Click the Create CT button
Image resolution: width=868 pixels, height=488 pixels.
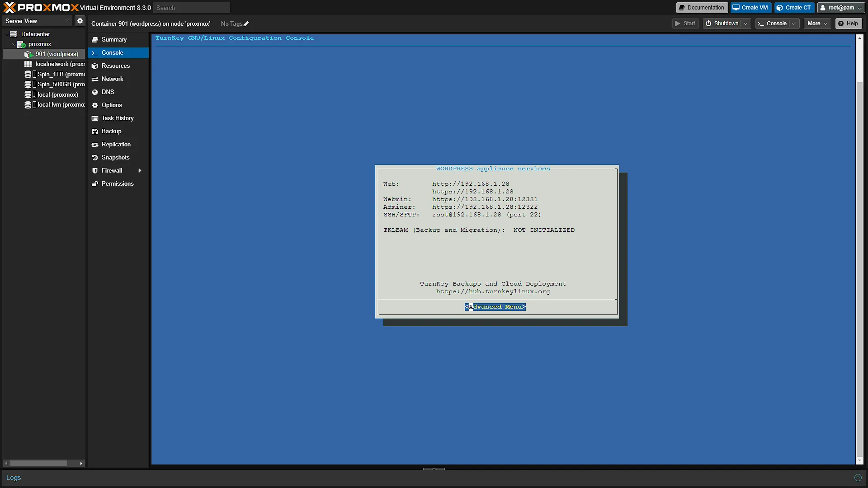(x=794, y=8)
